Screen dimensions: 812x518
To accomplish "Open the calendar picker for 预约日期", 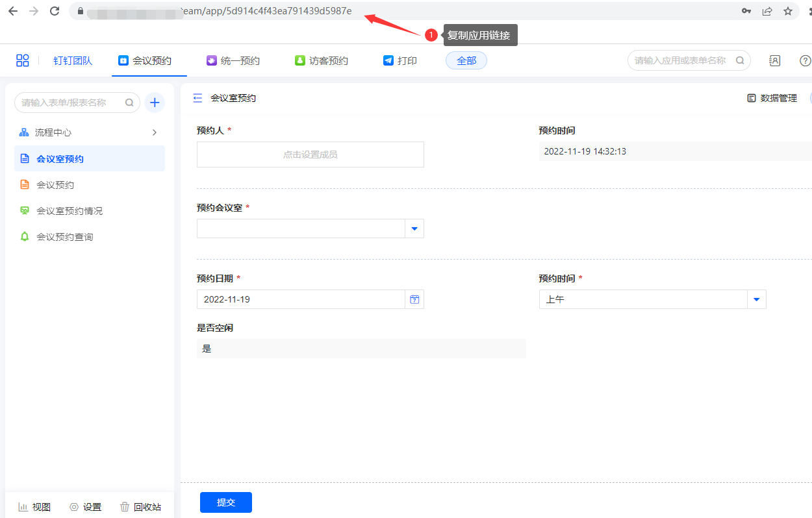I will click(x=414, y=299).
